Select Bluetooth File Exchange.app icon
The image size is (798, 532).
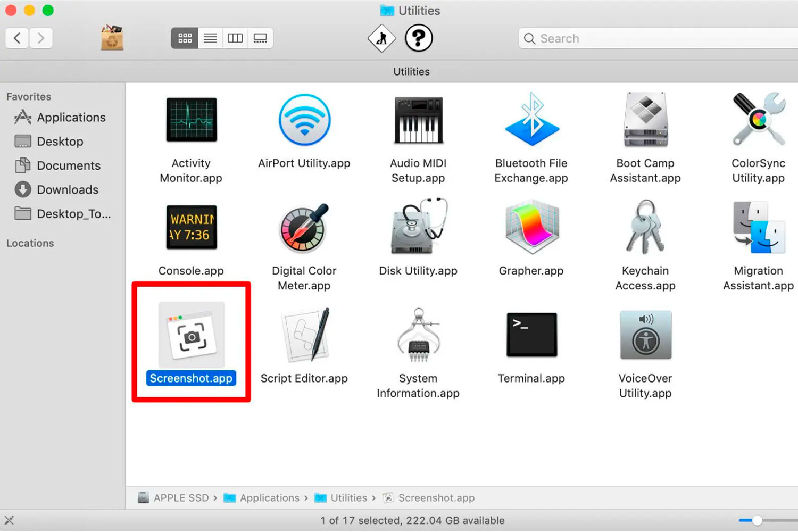click(x=531, y=120)
